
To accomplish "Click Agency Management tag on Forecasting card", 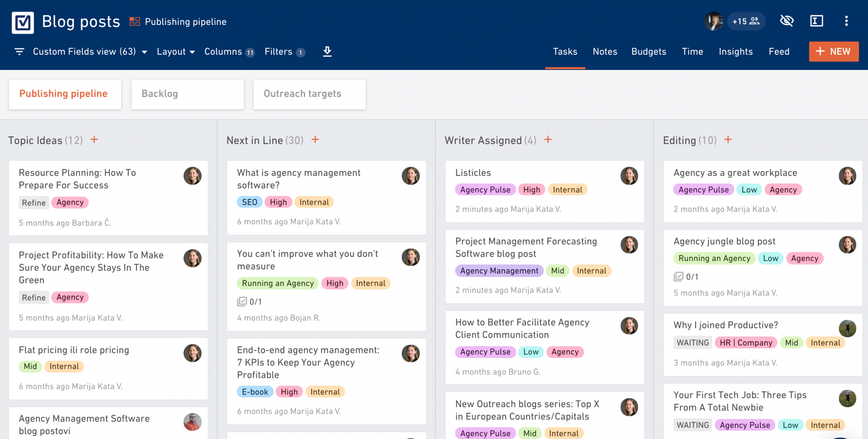I will 499,271.
